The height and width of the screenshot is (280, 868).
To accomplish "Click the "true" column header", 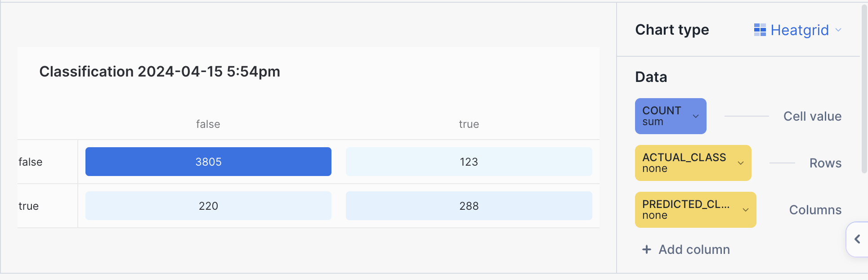I will 469,124.
